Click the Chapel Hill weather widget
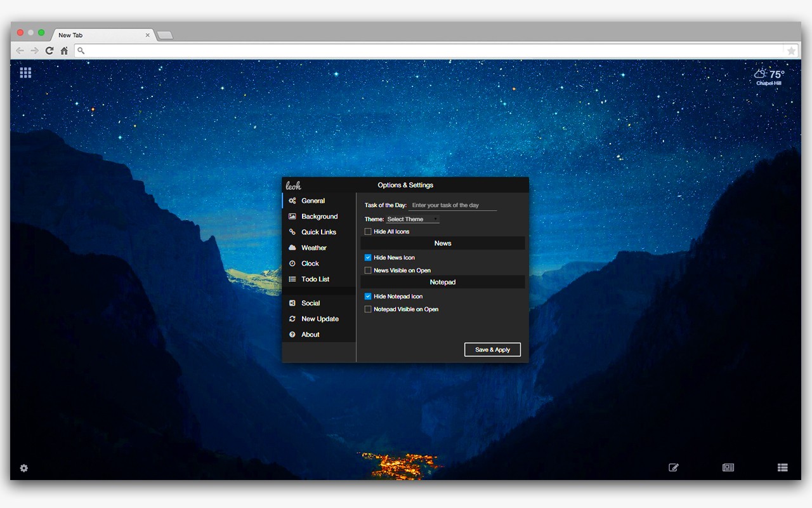 [x=769, y=77]
